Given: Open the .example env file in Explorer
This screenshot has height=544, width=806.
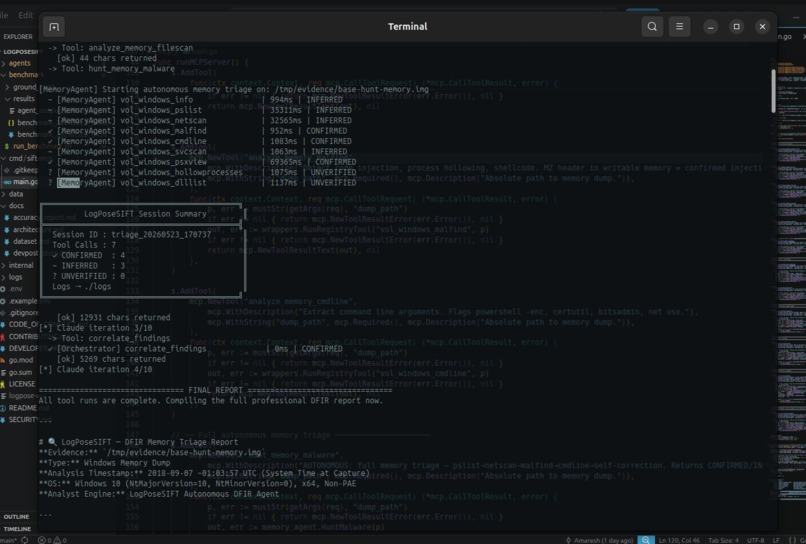Looking at the screenshot, I should pyautogui.click(x=20, y=301).
